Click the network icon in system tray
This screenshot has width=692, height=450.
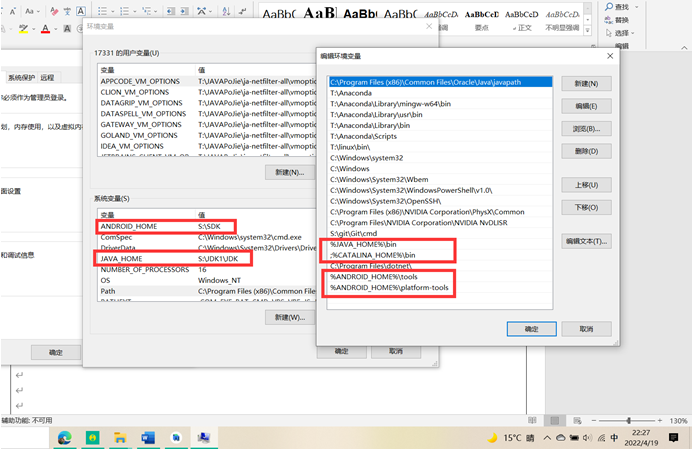(x=601, y=438)
